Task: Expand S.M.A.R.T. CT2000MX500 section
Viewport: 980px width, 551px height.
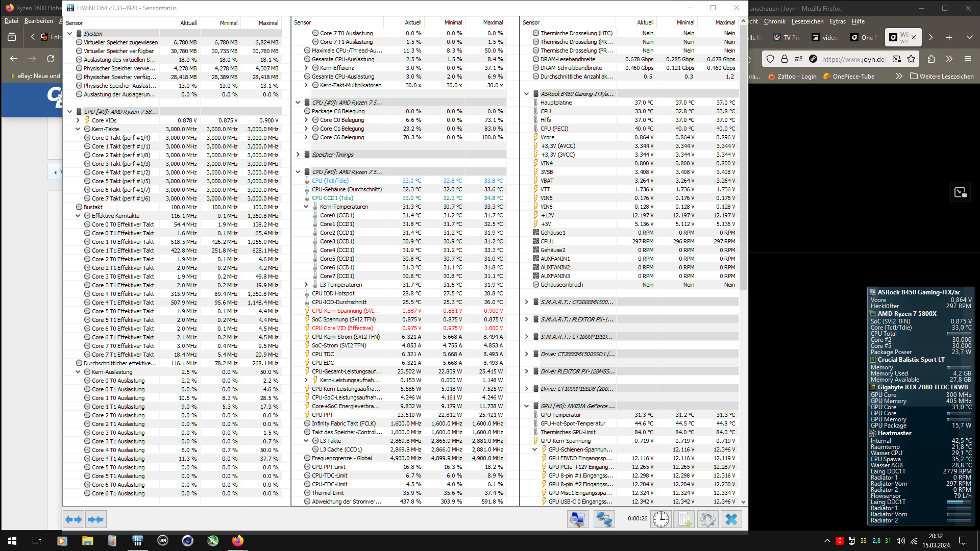Action: pyautogui.click(x=527, y=302)
